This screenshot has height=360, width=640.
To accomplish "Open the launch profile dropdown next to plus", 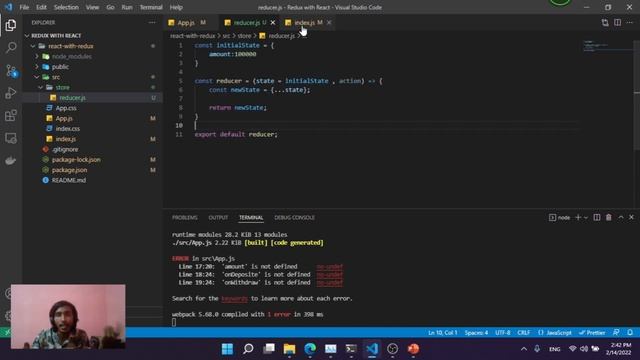I will pyautogui.click(x=586, y=218).
